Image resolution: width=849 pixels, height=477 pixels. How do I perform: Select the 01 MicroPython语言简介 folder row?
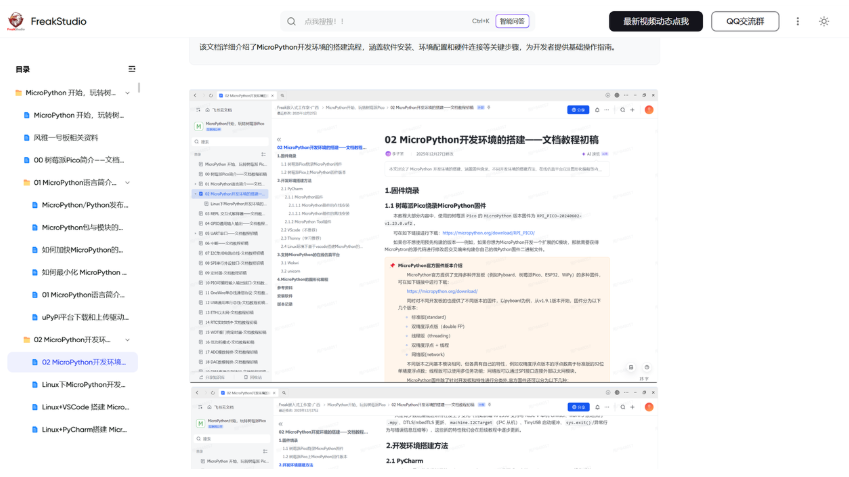[74, 182]
